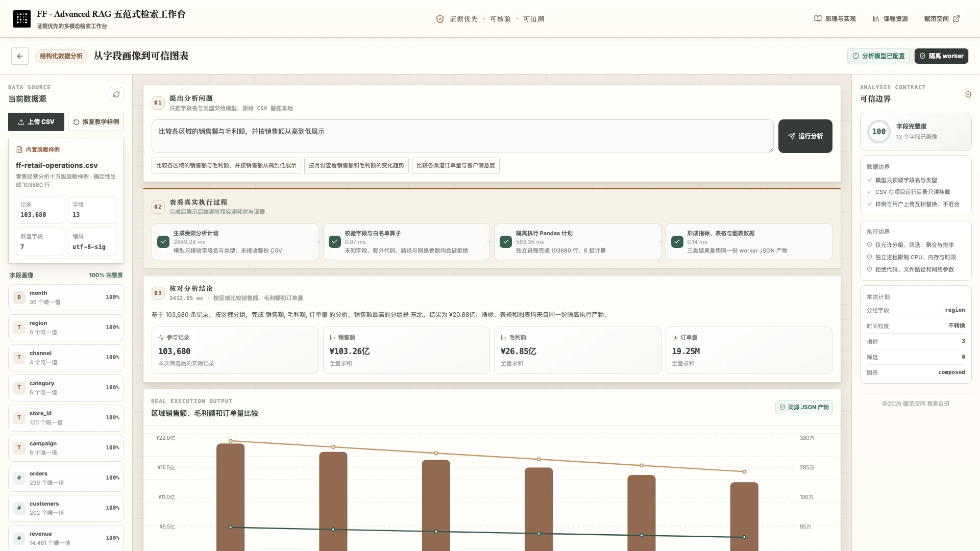This screenshot has width=980, height=551.
Task: Go back with the left arrow button
Action: (x=20, y=56)
